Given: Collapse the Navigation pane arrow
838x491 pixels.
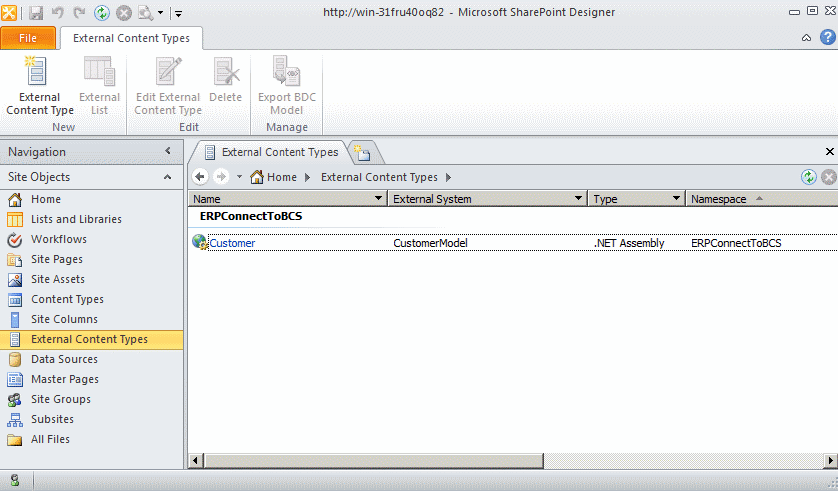Looking at the screenshot, I should [x=168, y=151].
